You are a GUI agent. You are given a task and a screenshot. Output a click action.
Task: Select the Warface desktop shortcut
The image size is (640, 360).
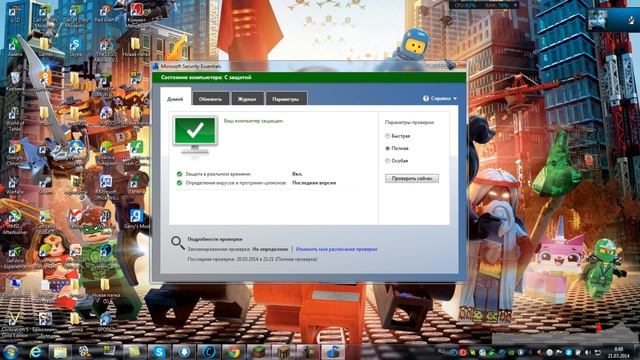14,186
